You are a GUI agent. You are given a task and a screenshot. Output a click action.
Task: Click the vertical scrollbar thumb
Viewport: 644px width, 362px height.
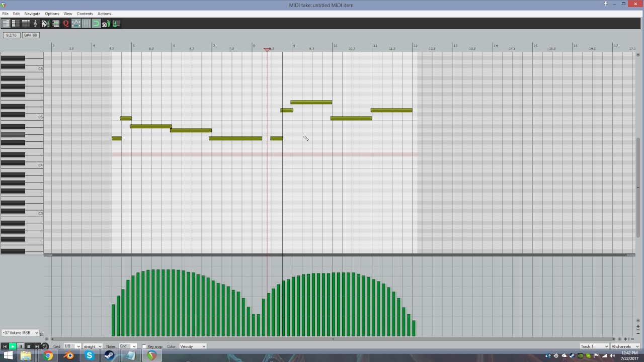click(x=638, y=187)
